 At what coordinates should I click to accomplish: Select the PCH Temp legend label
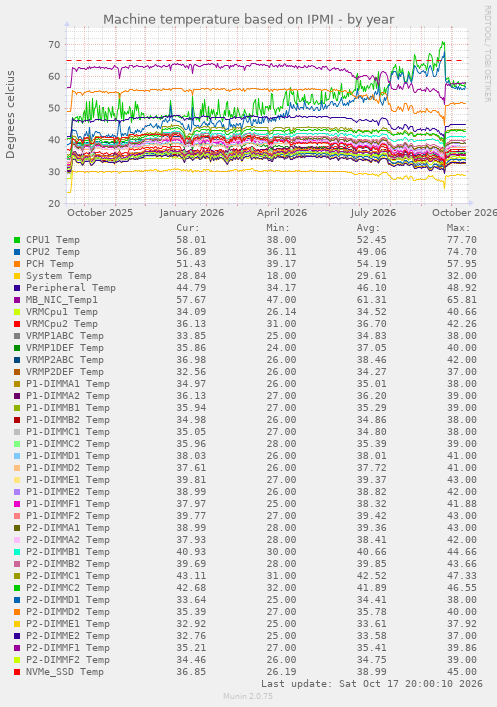click(50, 264)
